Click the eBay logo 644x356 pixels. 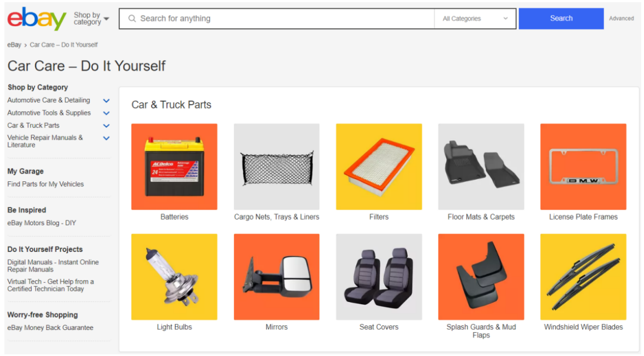click(37, 18)
